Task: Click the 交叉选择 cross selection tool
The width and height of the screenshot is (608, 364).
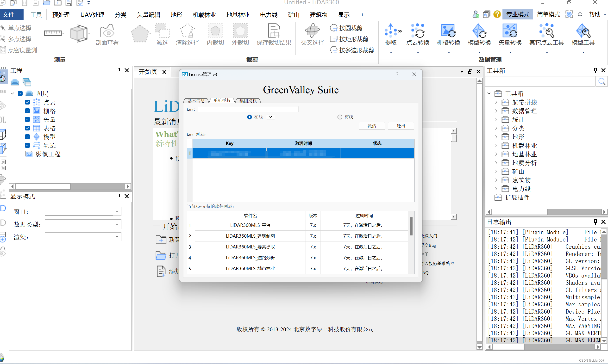Action: click(x=312, y=35)
